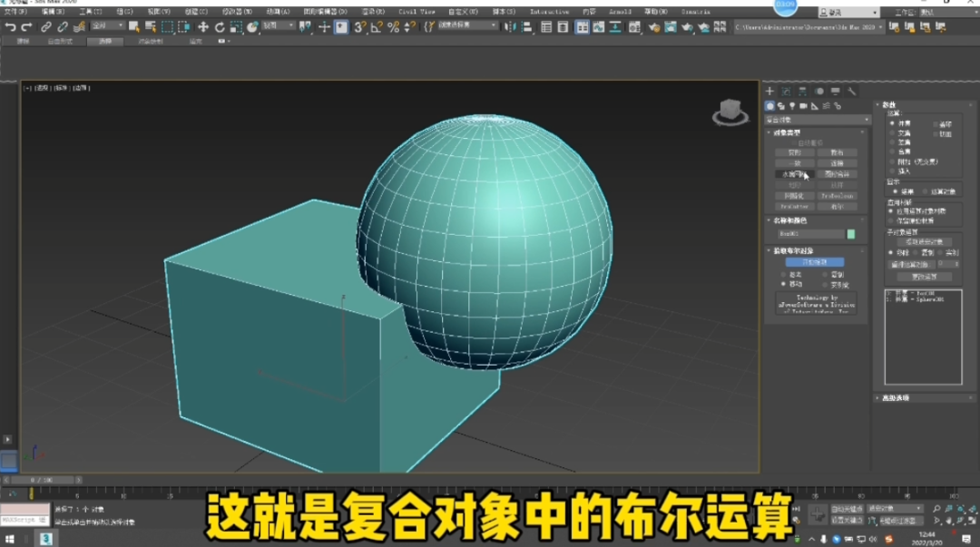Screen dimensions: 980x547
Task: Open the reference coordinate system 视图 dropdown
Action: point(278,26)
